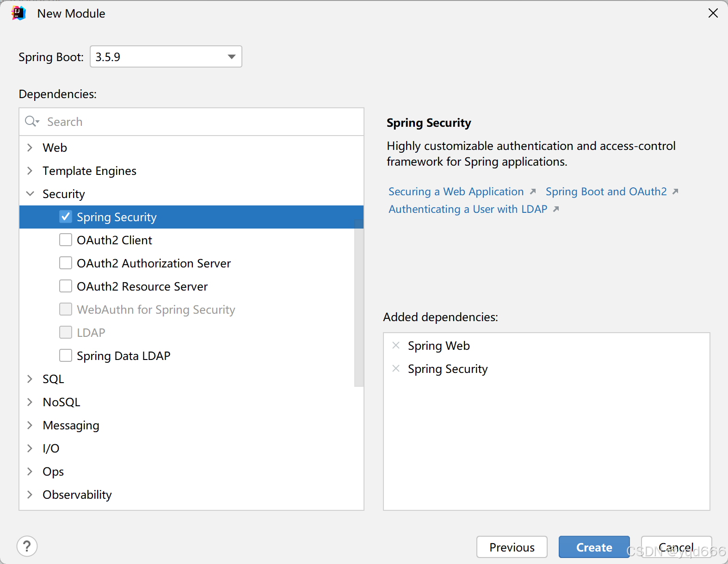Click the Cancel button

(676, 547)
